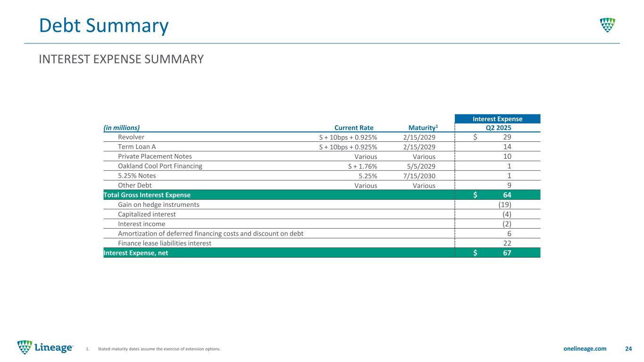Click the INTEREST EXPENSE SUMMARY subtitle
Image resolution: width=644 pixels, height=362 pixels.
point(121,59)
